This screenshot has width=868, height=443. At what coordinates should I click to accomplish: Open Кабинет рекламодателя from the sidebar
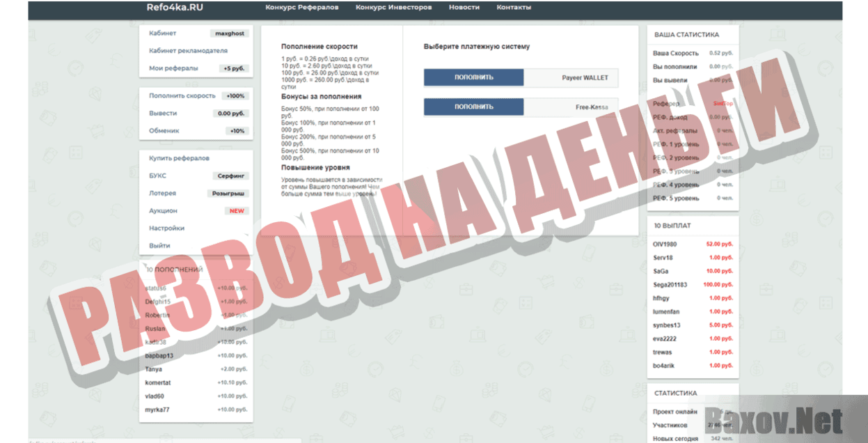coord(190,50)
